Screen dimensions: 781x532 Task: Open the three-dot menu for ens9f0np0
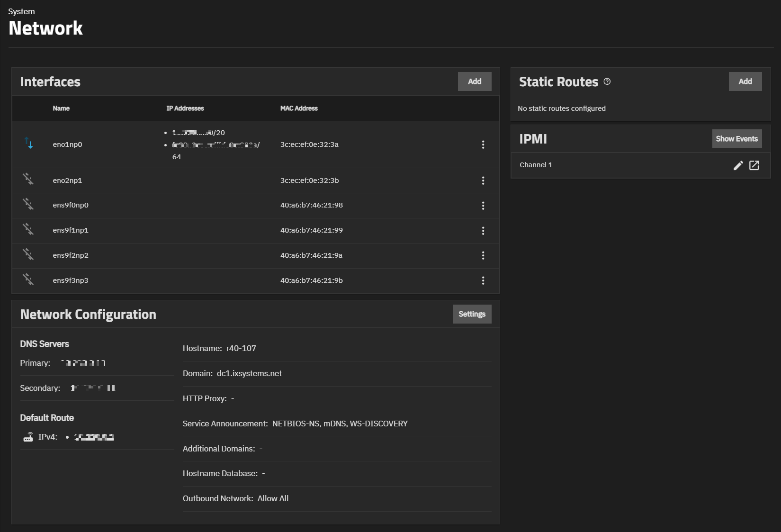[x=483, y=206]
